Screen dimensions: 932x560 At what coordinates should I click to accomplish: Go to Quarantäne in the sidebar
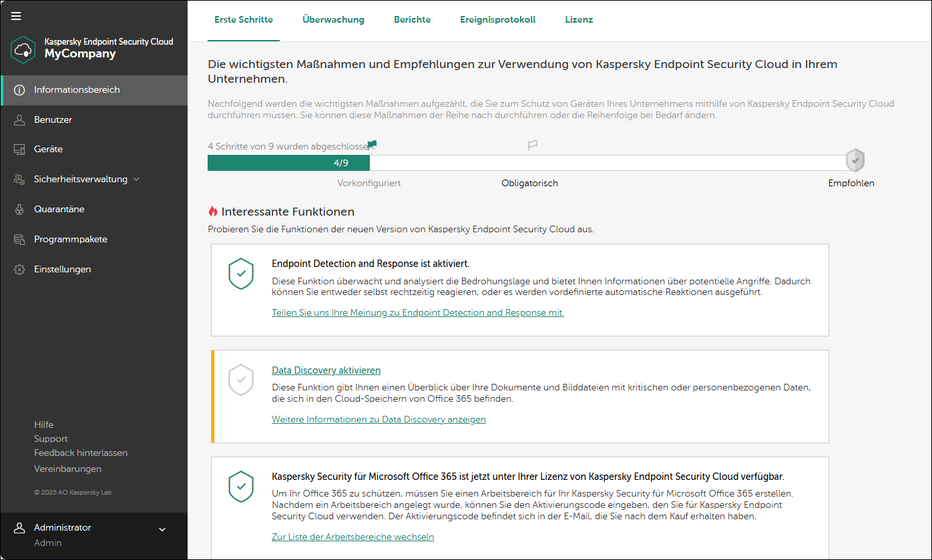click(94, 210)
